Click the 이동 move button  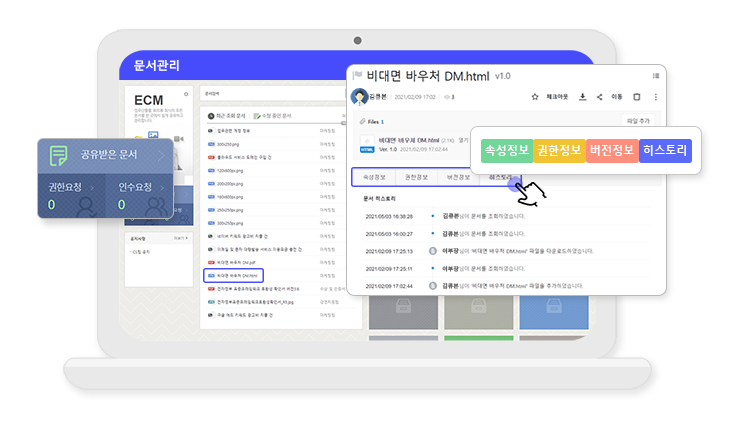click(617, 97)
